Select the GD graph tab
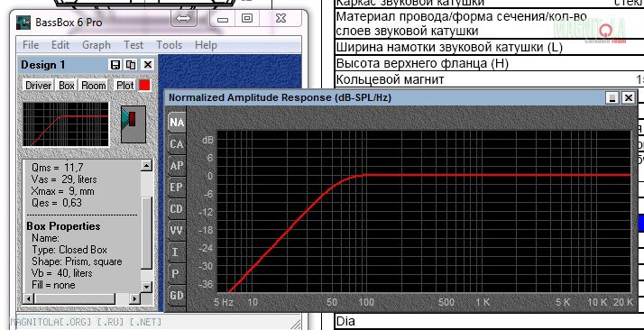The height and width of the screenshot is (330, 644). tap(177, 295)
